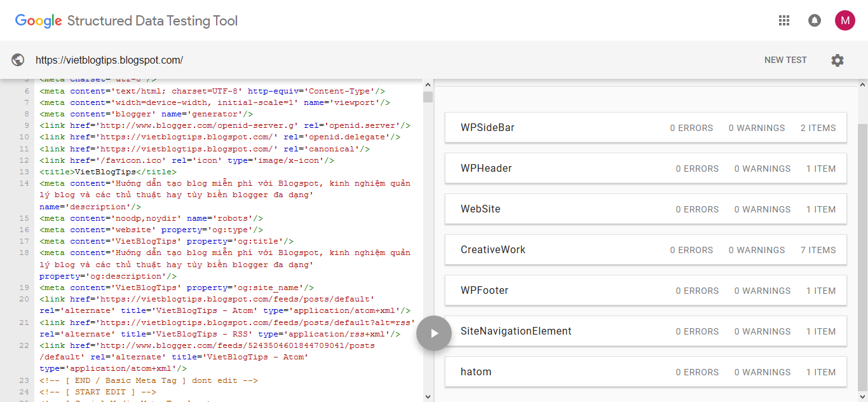Open the account avatar labeled M
868x402 pixels.
click(x=845, y=20)
